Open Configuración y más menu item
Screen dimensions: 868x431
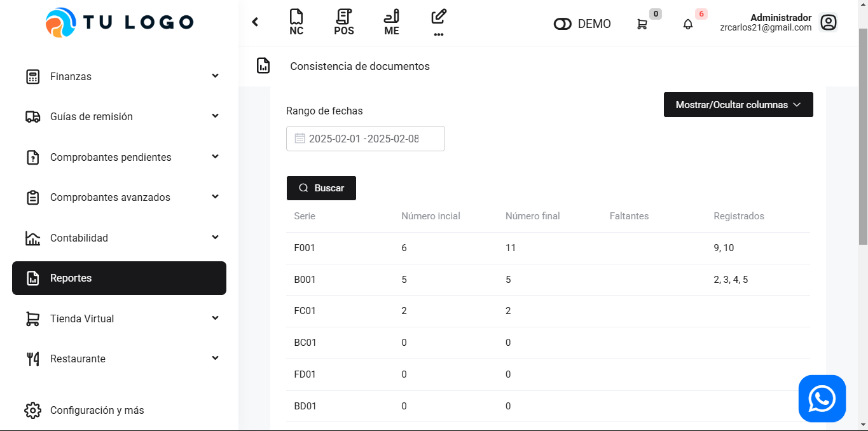[97, 410]
